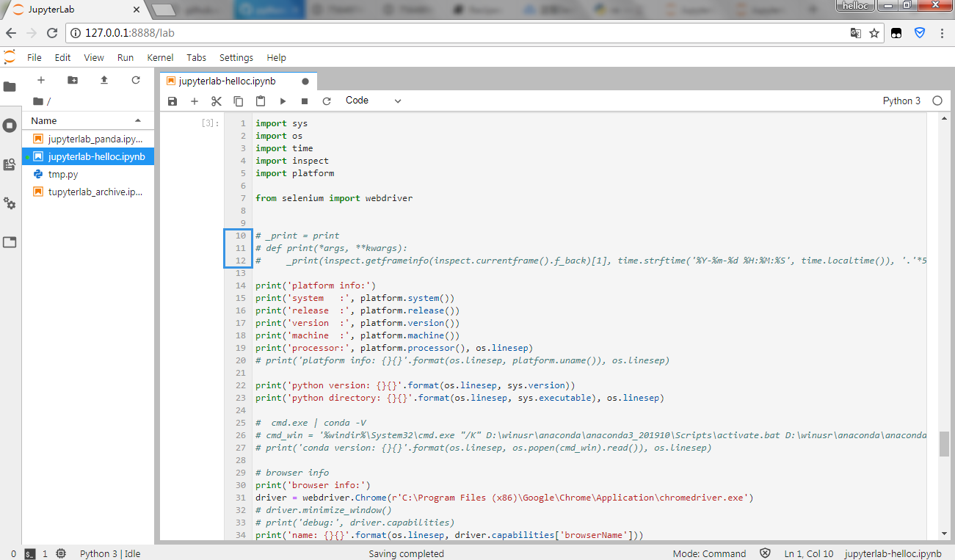Paste cells from clipboard icon
This screenshot has height=560, width=955.
click(x=261, y=101)
